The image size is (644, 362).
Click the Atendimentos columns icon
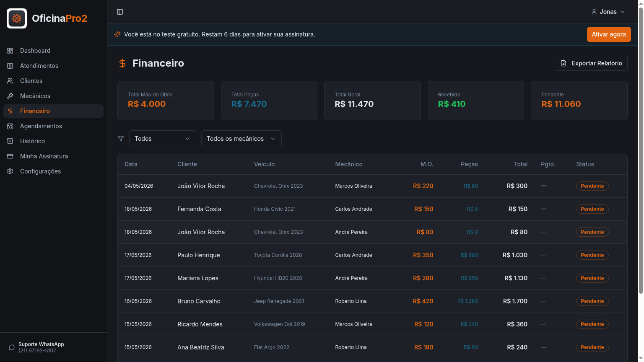[10, 66]
